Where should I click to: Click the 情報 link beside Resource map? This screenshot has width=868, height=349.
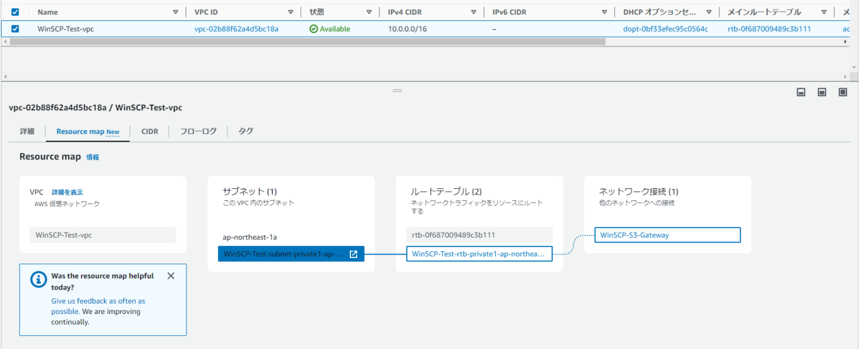[93, 157]
